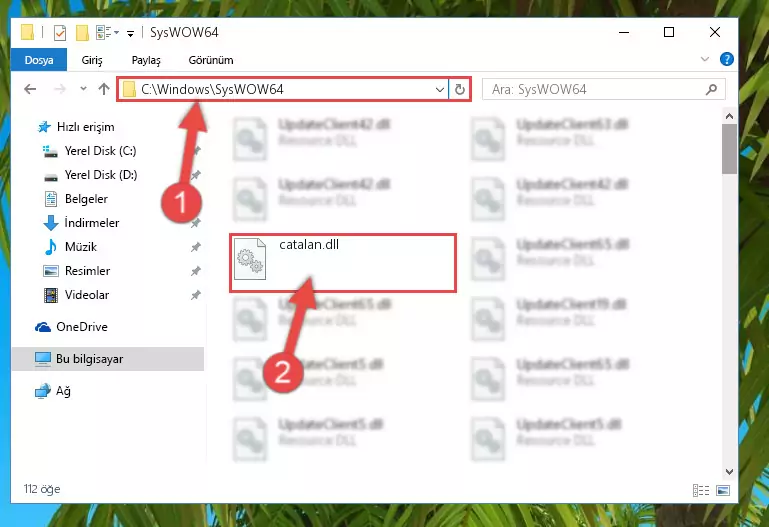Go up one folder level
The image size is (769, 527).
(x=103, y=89)
